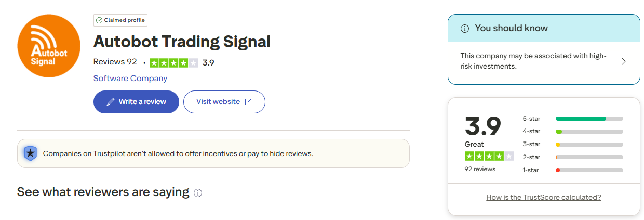This screenshot has width=644, height=220.
Task: Expand the high-risk investments notice chevron
Action: click(x=624, y=61)
